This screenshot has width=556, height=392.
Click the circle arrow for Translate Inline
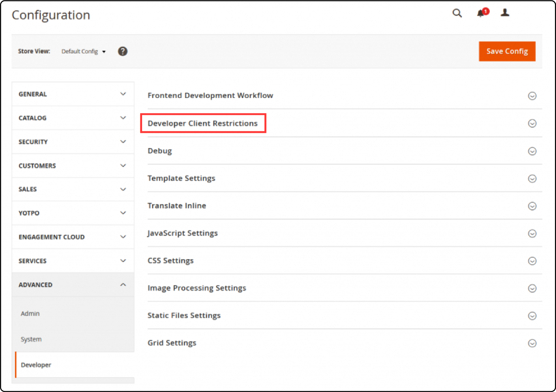[532, 206]
